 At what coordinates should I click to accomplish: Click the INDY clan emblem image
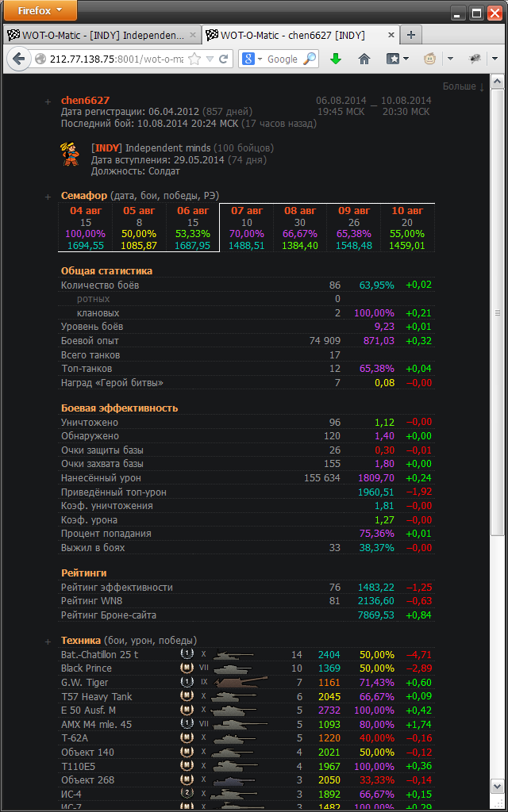coord(71,154)
